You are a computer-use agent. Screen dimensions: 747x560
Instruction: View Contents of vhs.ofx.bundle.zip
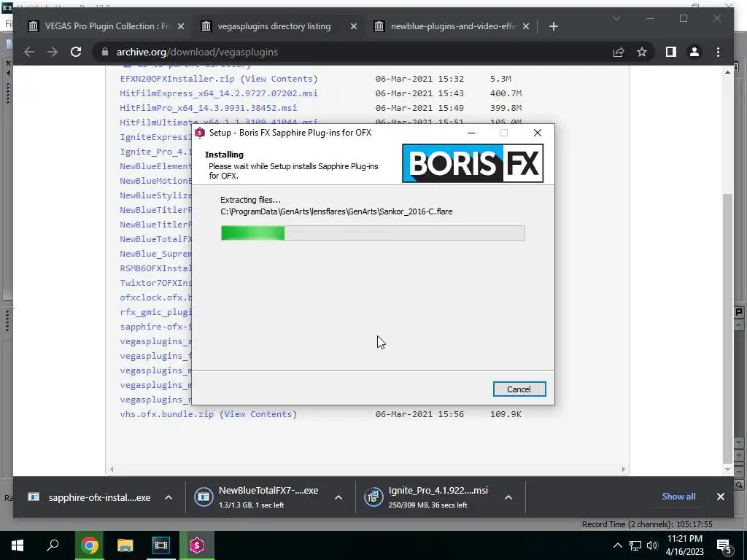click(x=258, y=414)
